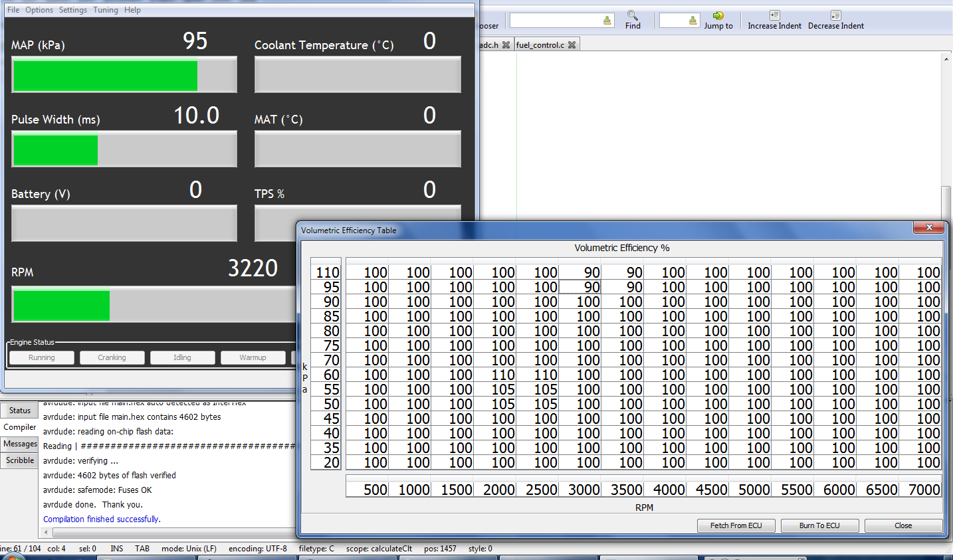The image size is (953, 560).
Task: Click the Jump to arrow icon
Action: [718, 15]
